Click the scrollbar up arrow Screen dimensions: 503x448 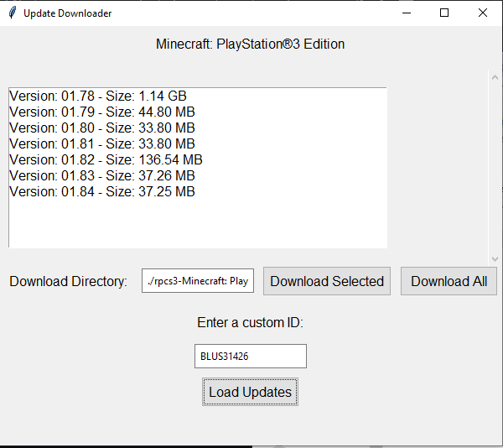(x=495, y=77)
